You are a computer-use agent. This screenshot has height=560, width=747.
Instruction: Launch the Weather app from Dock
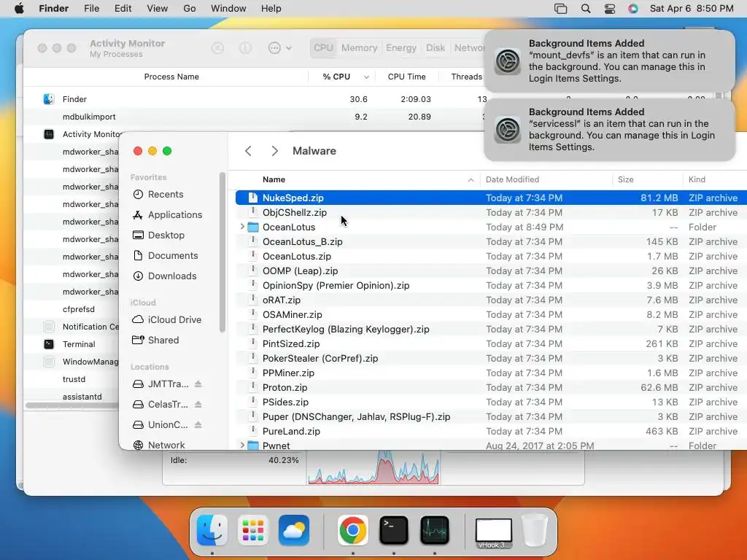coord(294,530)
